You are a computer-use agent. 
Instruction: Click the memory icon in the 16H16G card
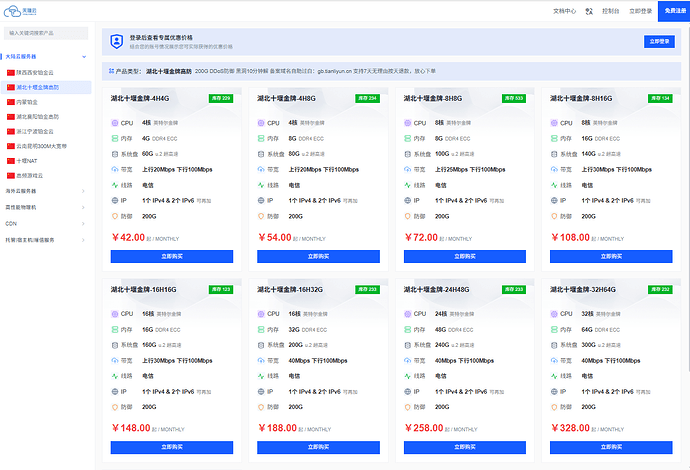[115, 330]
